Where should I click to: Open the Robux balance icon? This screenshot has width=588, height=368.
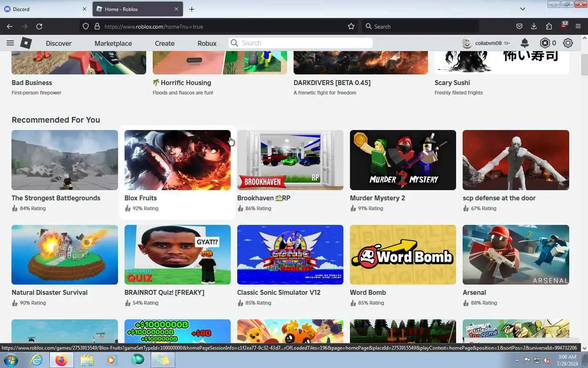pyautogui.click(x=545, y=43)
